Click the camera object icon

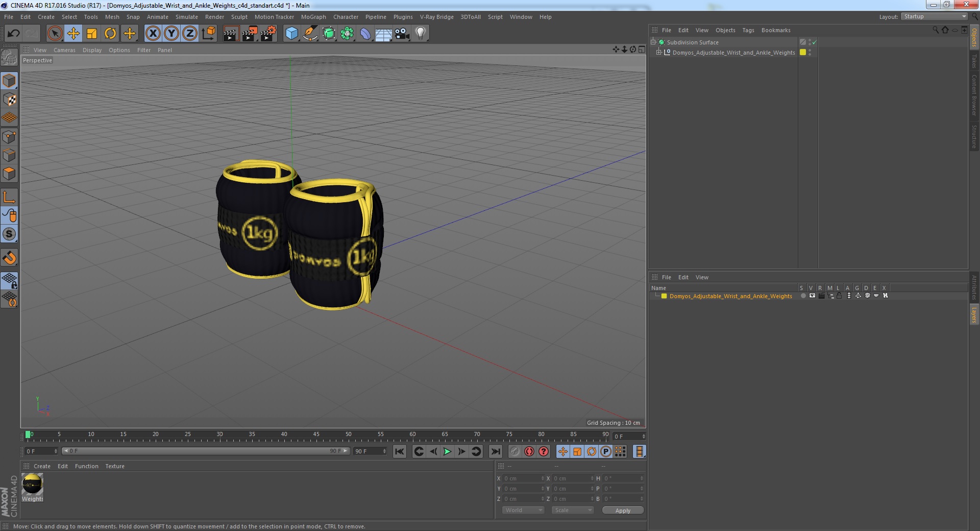coord(402,34)
